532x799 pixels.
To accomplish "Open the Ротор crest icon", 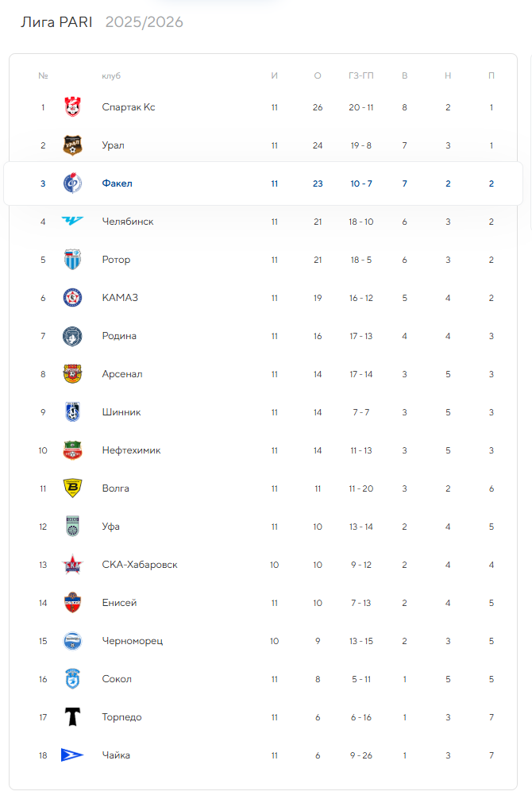I will (x=72, y=260).
